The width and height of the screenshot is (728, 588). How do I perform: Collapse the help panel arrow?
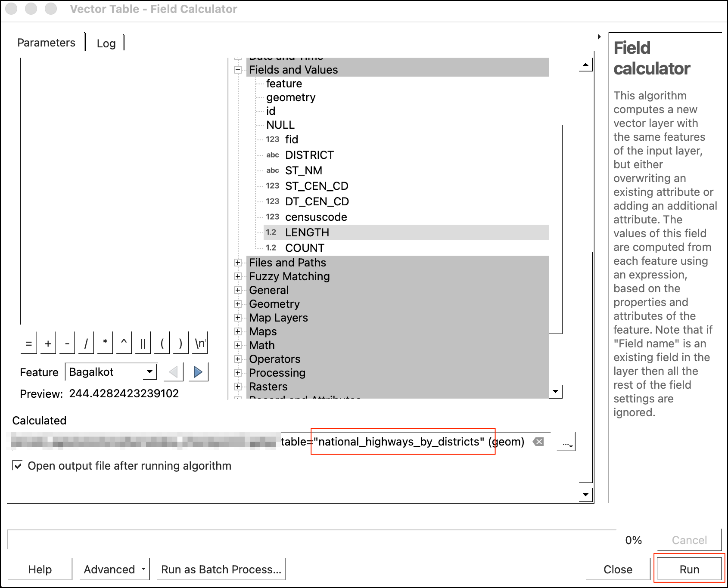click(x=599, y=37)
